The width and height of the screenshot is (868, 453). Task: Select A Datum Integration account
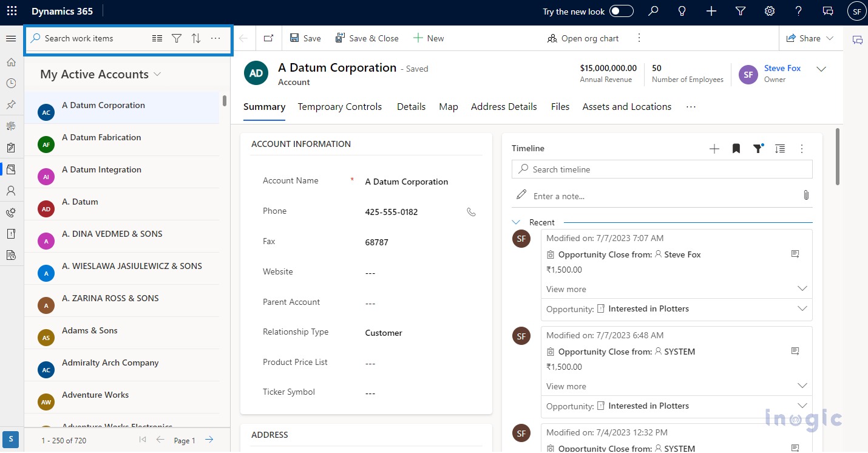click(121, 172)
